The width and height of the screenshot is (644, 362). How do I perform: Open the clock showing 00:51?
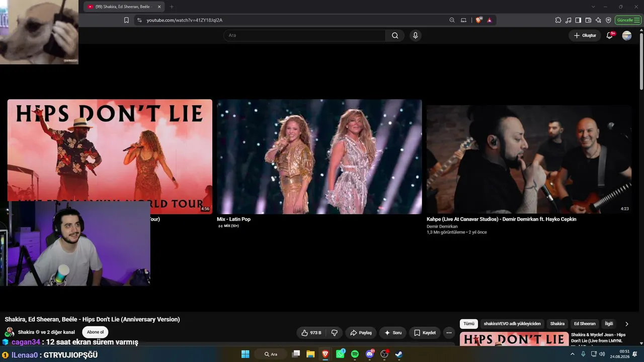pyautogui.click(x=620, y=354)
